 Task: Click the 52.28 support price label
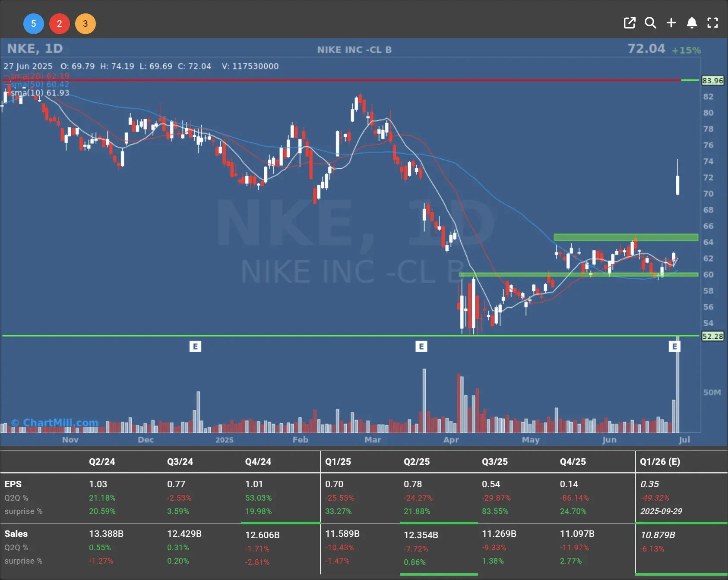point(712,336)
